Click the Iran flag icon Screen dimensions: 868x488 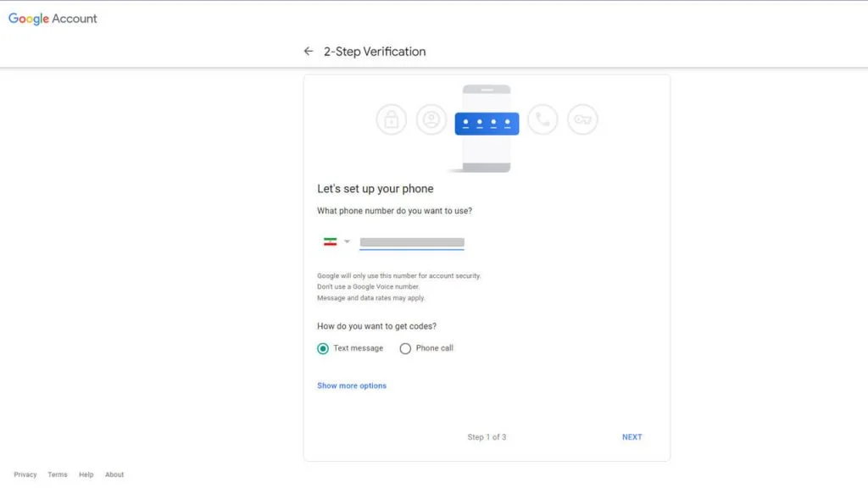pyautogui.click(x=331, y=241)
